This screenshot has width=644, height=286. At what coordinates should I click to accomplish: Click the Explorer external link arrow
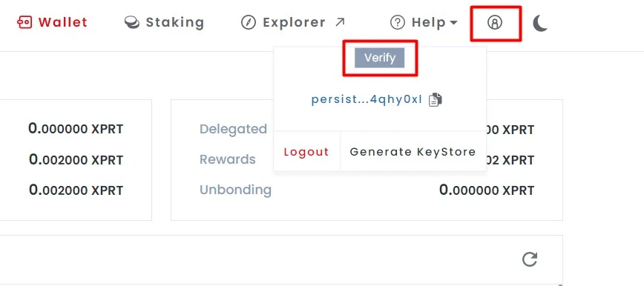click(340, 21)
